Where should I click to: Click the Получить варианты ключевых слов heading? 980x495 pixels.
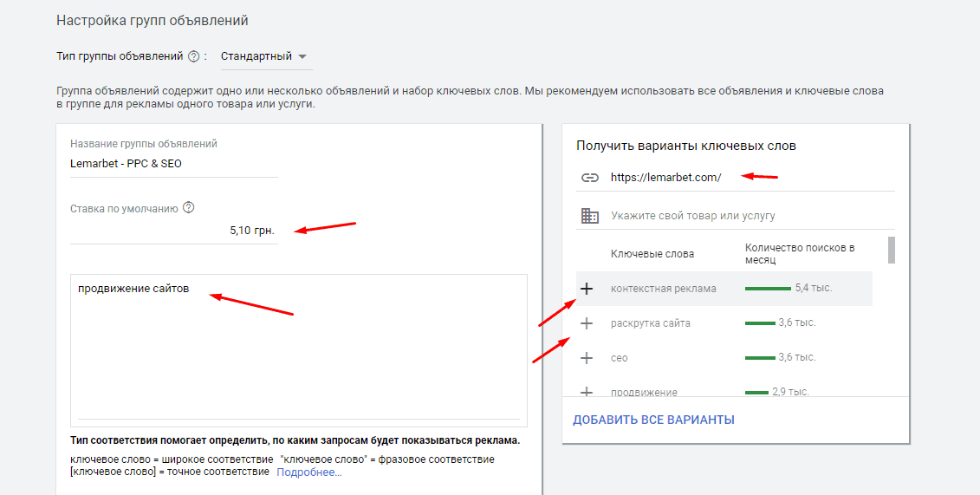point(686,146)
